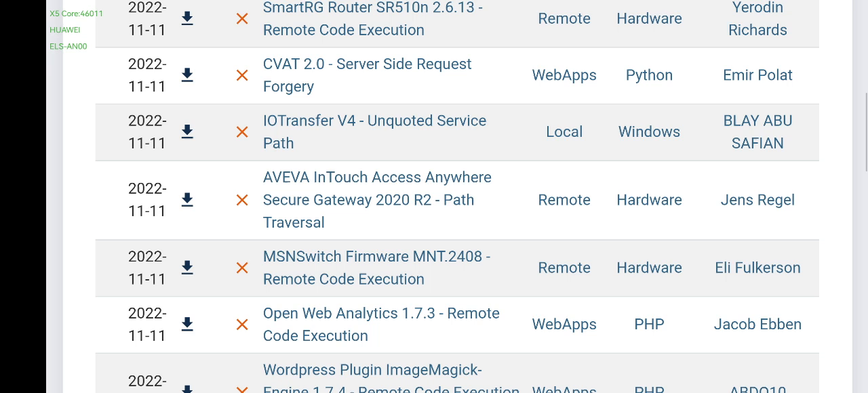Click unverified X icon for CVAT 2.0
The width and height of the screenshot is (868, 393).
[242, 75]
